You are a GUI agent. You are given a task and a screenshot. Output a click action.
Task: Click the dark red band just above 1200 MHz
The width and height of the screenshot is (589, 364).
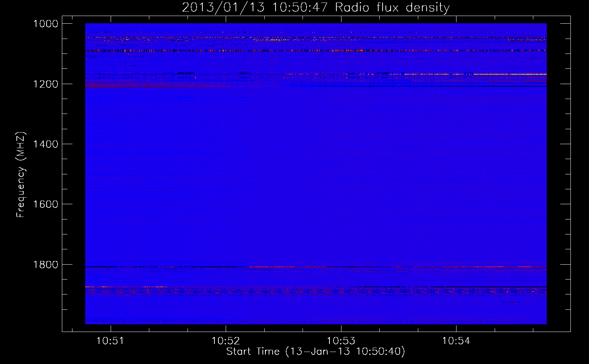[157, 86]
